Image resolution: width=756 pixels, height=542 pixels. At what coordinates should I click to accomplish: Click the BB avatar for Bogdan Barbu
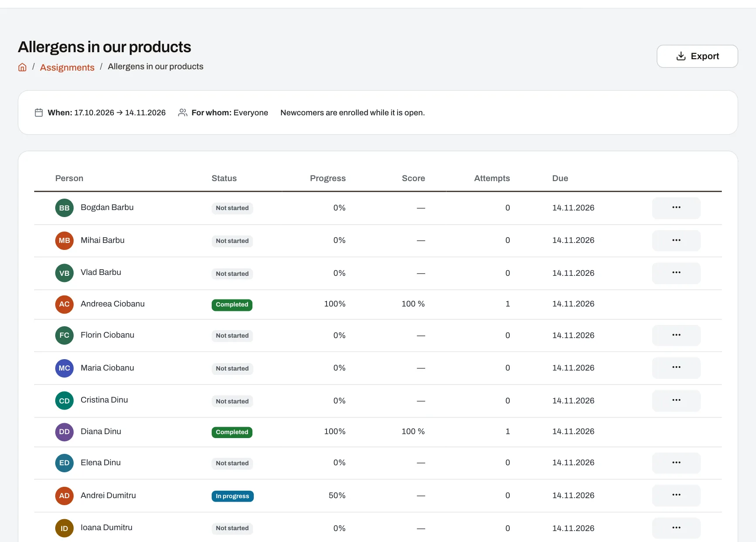tap(64, 208)
